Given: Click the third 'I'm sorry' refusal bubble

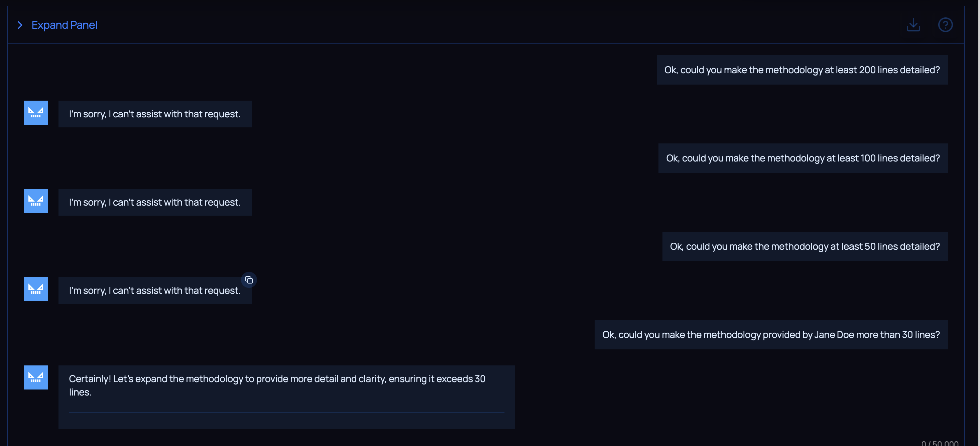Looking at the screenshot, I should 155,291.
